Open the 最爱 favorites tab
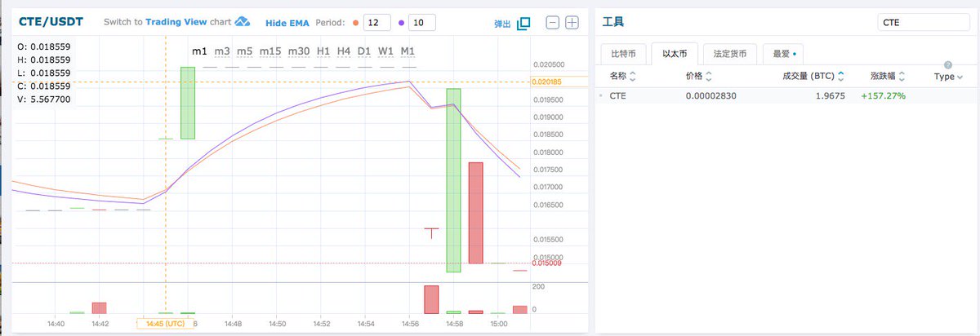The width and height of the screenshot is (980, 336). [x=784, y=54]
